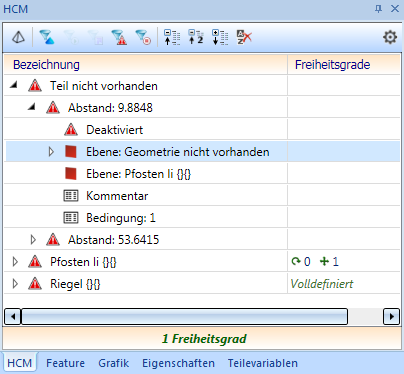Select the Kommentar row

[x=202, y=196]
